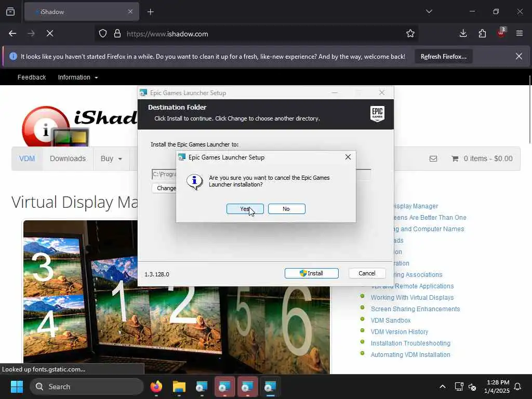Open the shopping cart showing 0 items
The width and height of the screenshot is (532, 399).
click(482, 158)
